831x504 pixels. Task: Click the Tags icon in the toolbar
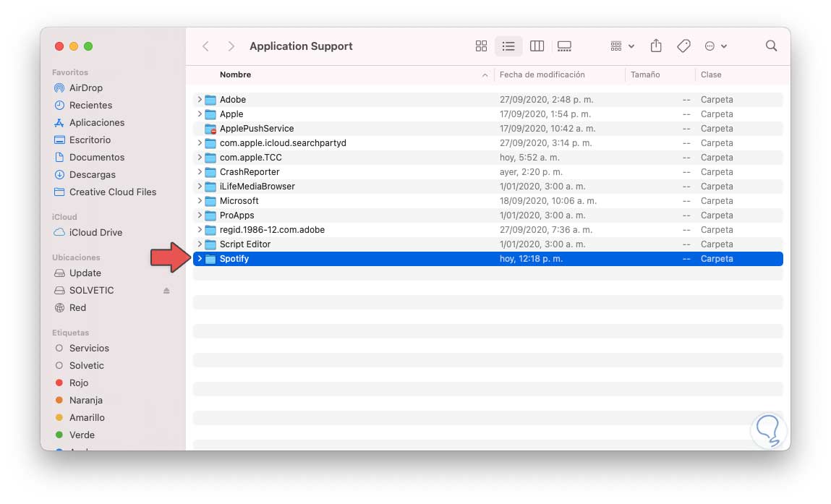coord(683,46)
